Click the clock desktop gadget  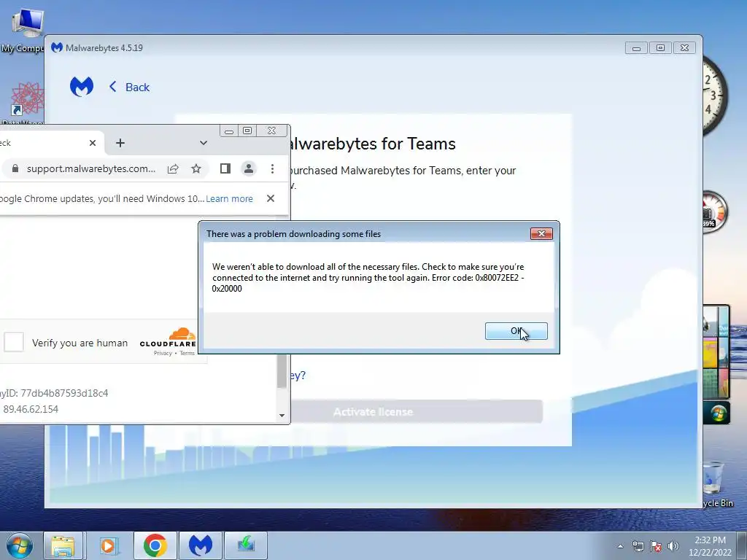(713, 94)
